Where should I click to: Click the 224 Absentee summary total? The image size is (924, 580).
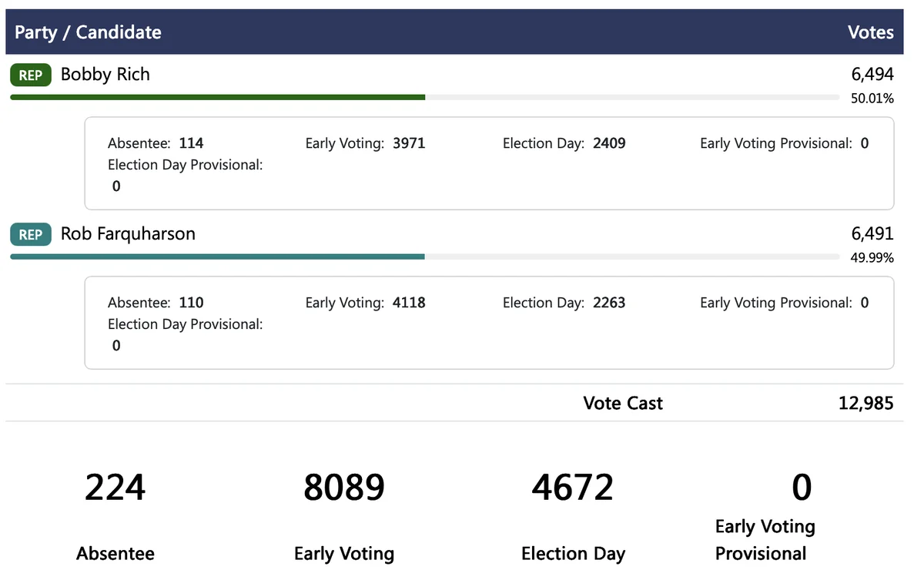point(115,488)
